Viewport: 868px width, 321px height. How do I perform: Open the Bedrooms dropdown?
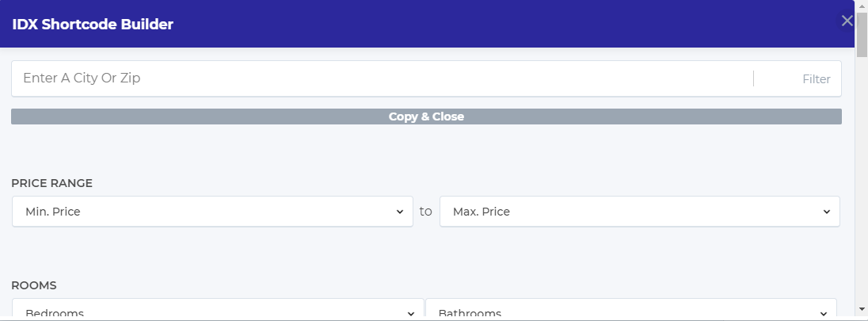[218, 309]
